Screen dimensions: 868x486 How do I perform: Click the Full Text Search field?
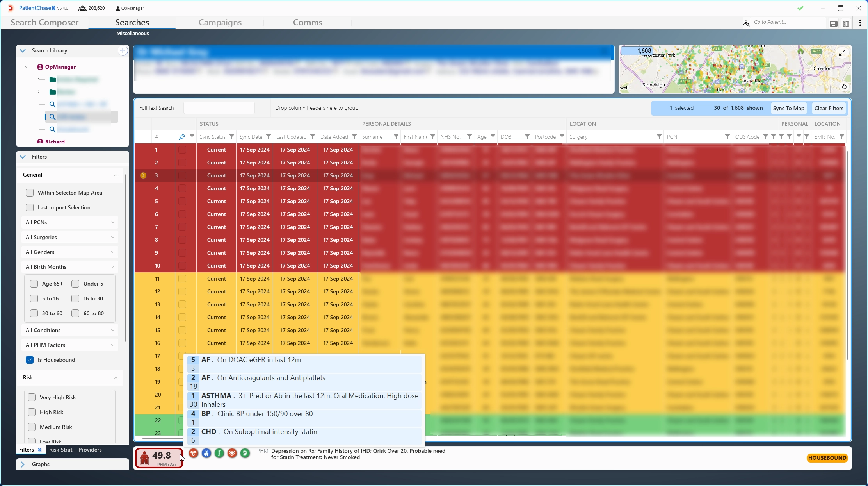219,108
